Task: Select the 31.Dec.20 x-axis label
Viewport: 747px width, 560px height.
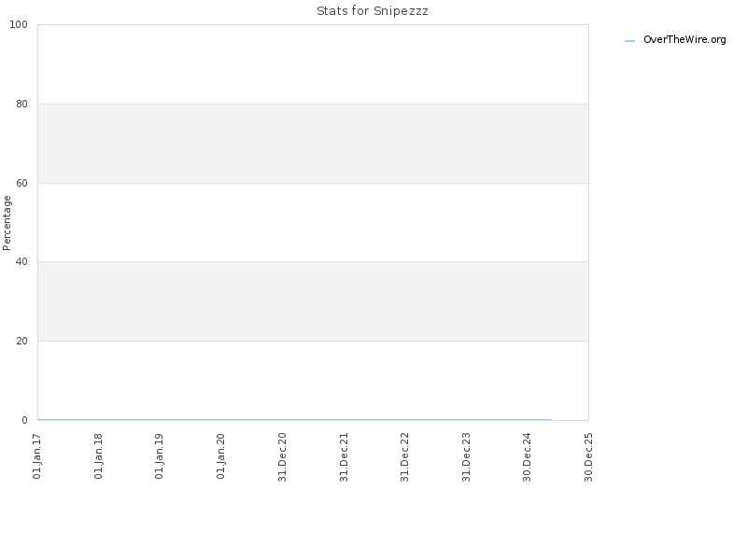Action: (x=282, y=457)
